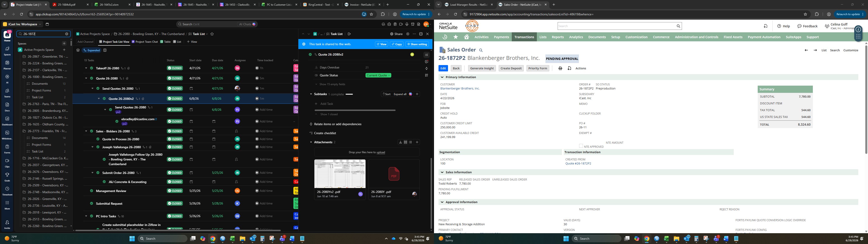Click the Start button on the left taskbar
Image resolution: width=868 pixels, height=244 pixels.
pyautogui.click(x=132, y=239)
